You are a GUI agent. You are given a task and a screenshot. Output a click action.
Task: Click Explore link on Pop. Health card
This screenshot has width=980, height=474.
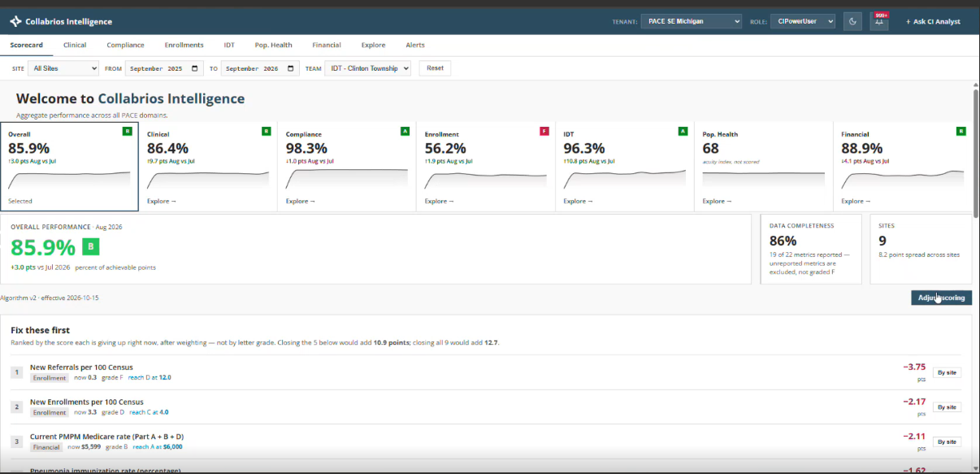click(x=717, y=201)
